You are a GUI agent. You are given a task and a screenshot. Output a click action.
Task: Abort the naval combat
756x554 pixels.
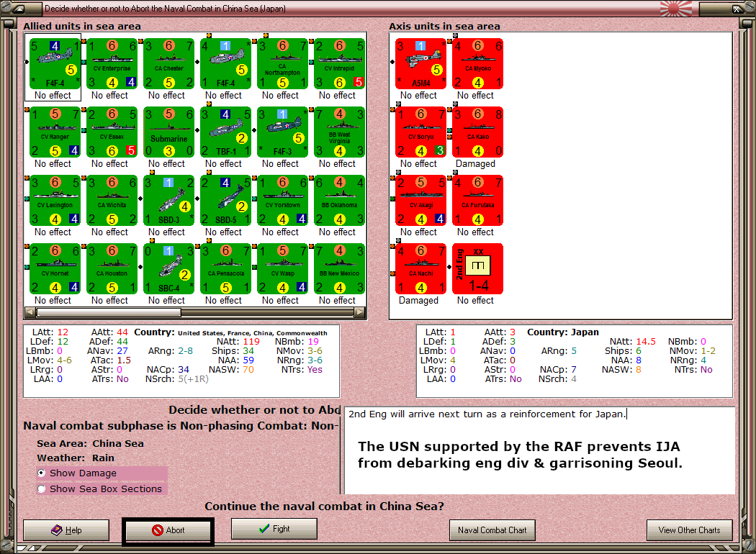coord(168,530)
